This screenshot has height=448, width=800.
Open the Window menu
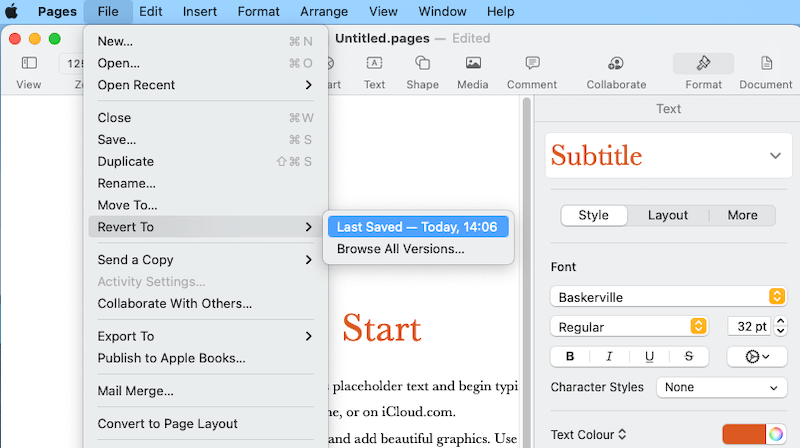442,11
